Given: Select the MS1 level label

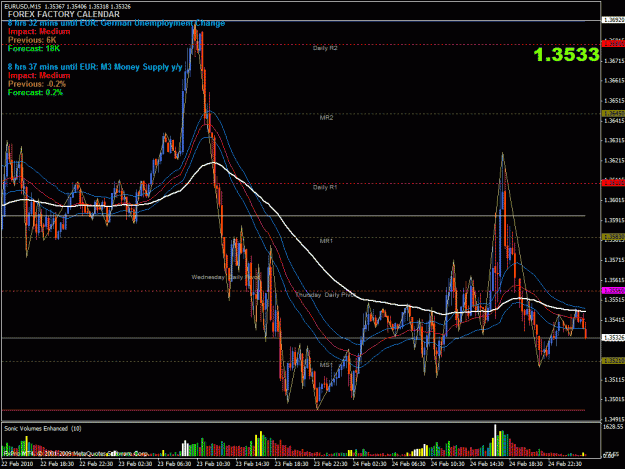Looking at the screenshot, I should 326,365.
